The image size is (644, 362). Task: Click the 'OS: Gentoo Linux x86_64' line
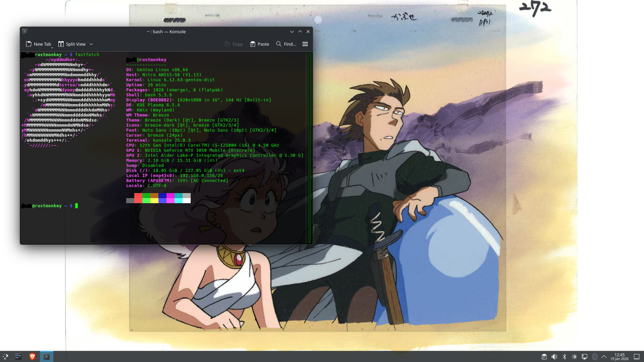157,70
